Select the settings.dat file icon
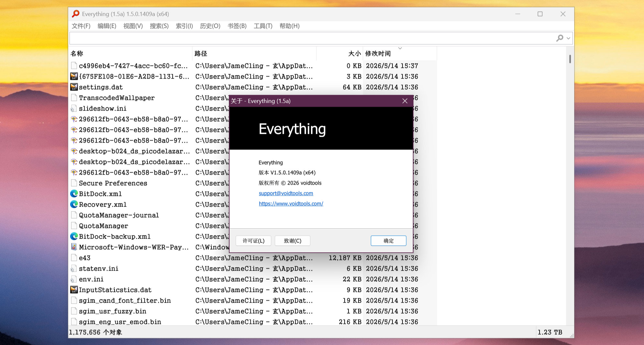Image resolution: width=644 pixels, height=345 pixels. (74, 87)
